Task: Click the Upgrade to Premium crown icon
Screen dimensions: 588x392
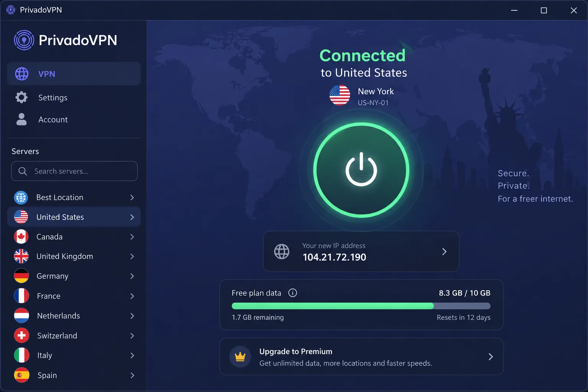Action: tap(240, 357)
